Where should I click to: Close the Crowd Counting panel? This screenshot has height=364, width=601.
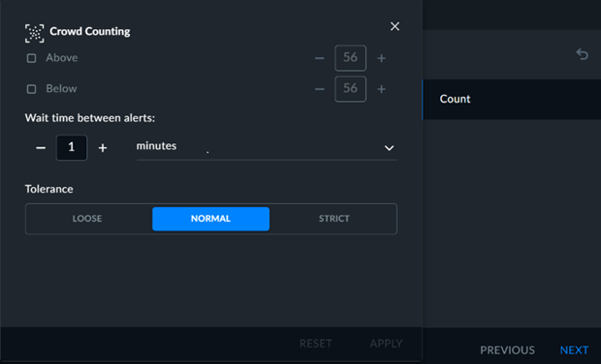pos(395,26)
